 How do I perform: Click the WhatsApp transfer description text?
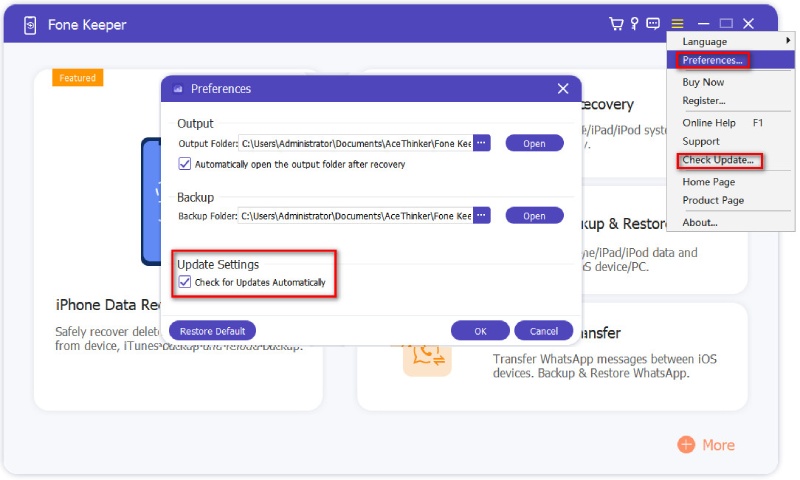[605, 366]
